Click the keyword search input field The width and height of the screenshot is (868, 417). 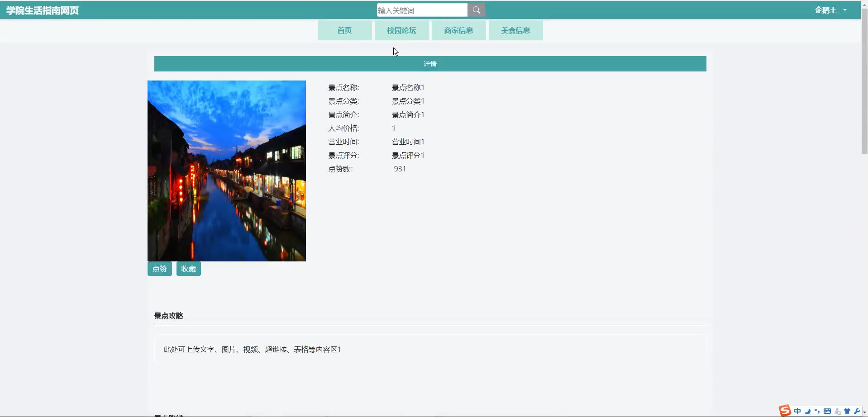[422, 10]
